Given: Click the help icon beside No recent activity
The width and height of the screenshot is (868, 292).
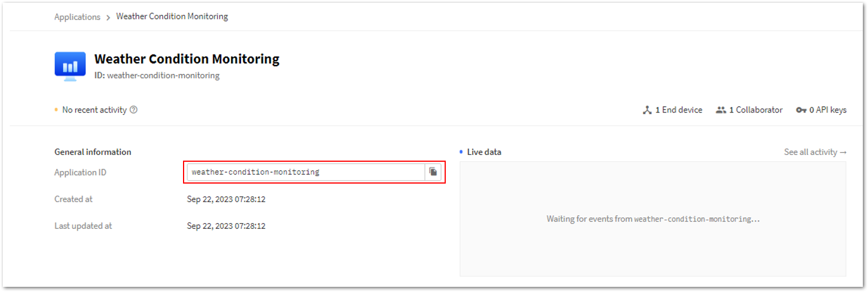Looking at the screenshot, I should pyautogui.click(x=134, y=110).
